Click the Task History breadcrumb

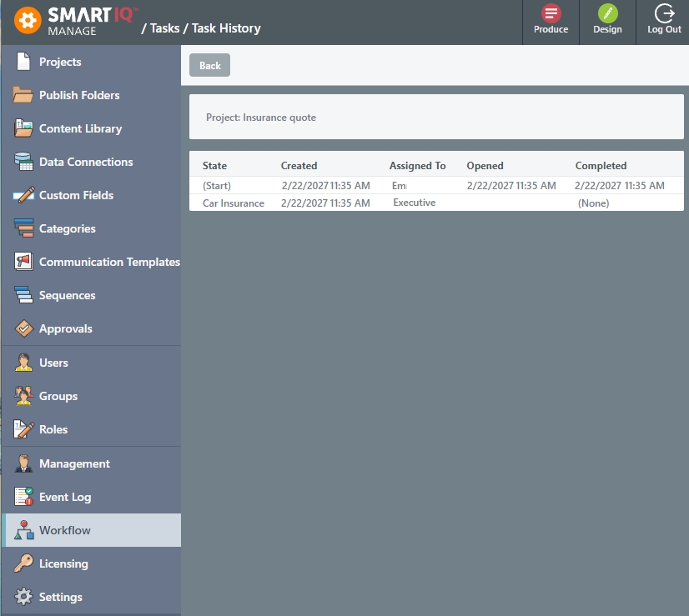pyautogui.click(x=226, y=28)
